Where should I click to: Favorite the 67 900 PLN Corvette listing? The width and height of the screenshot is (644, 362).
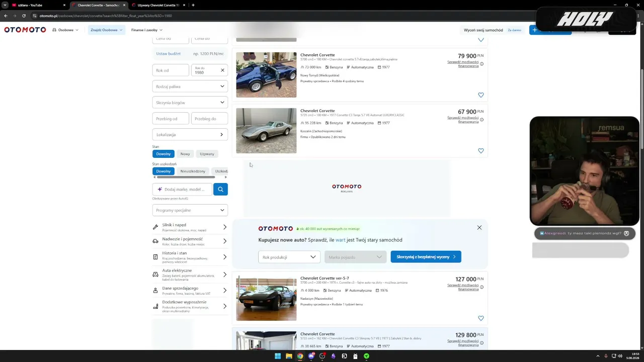tap(481, 151)
